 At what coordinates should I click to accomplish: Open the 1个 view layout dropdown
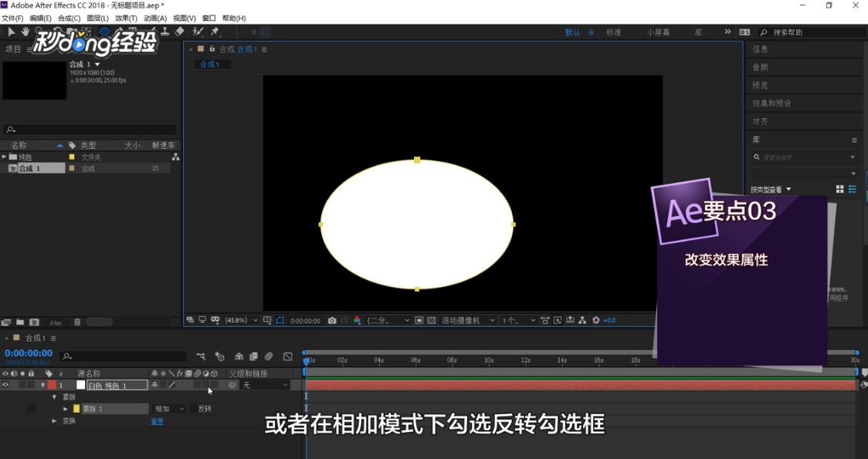[518, 320]
